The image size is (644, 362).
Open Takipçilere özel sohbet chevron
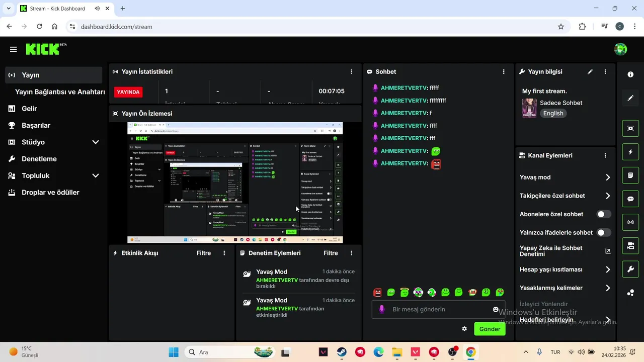608,196
